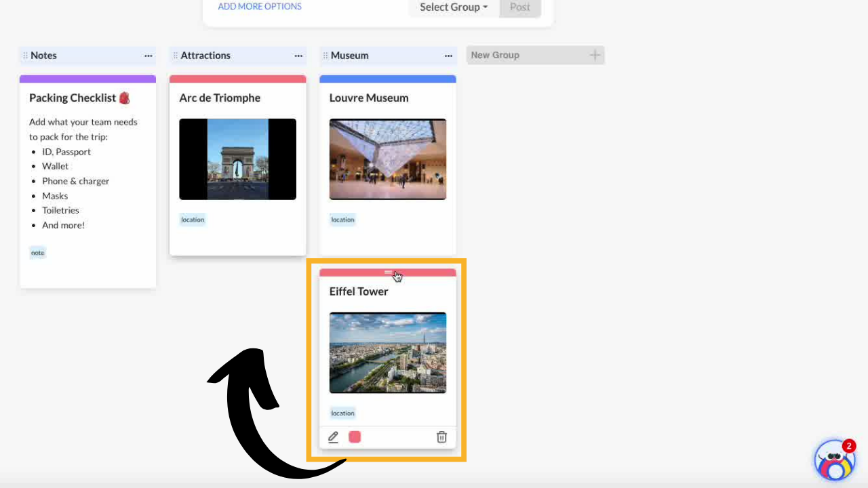Screen dimensions: 868x488
Task: Click the ADD MORE OPTIONS link
Action: coord(260,7)
